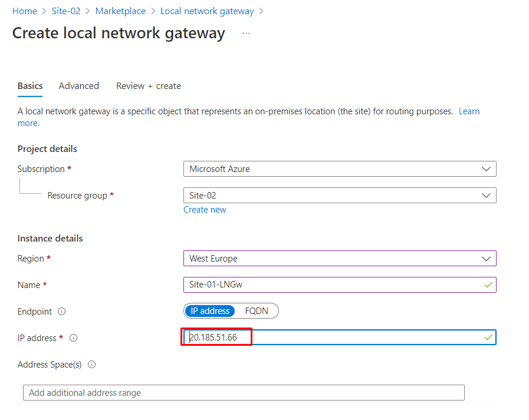The width and height of the screenshot is (529, 420).
Task: Navigate to Home via the breadcrumb
Action: coord(24,11)
